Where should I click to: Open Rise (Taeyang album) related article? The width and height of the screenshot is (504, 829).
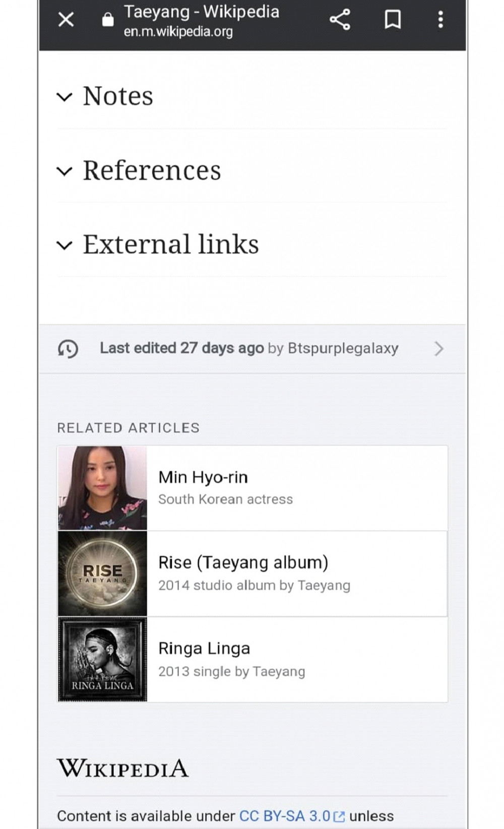(243, 562)
